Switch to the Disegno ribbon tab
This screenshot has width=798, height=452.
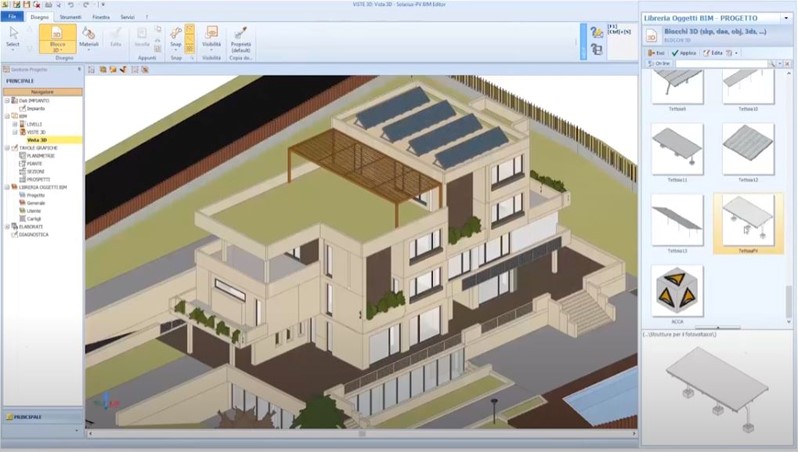pos(39,17)
